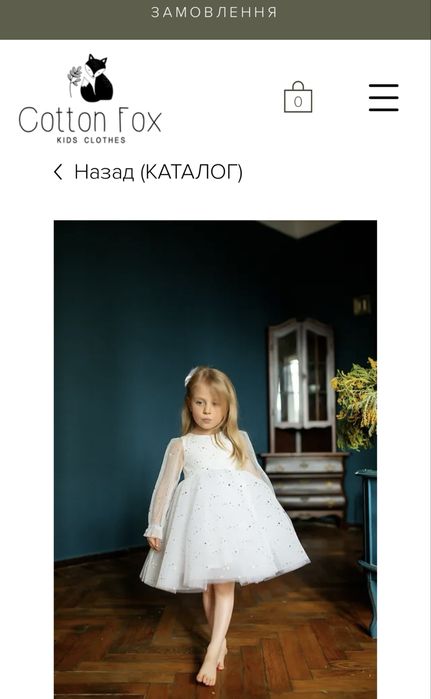Image resolution: width=431 pixels, height=699 pixels.
Task: Click the back chevron arrow before Назад
Action: (58, 172)
